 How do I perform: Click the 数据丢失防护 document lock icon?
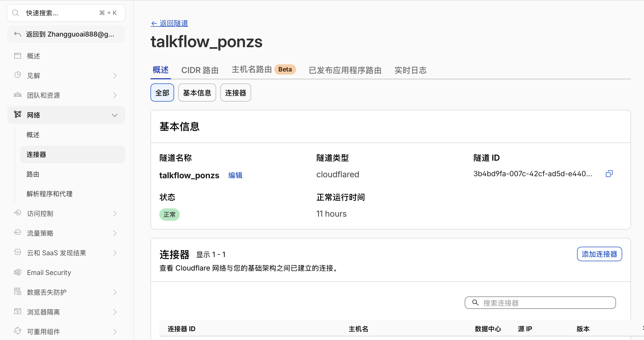[x=18, y=292]
